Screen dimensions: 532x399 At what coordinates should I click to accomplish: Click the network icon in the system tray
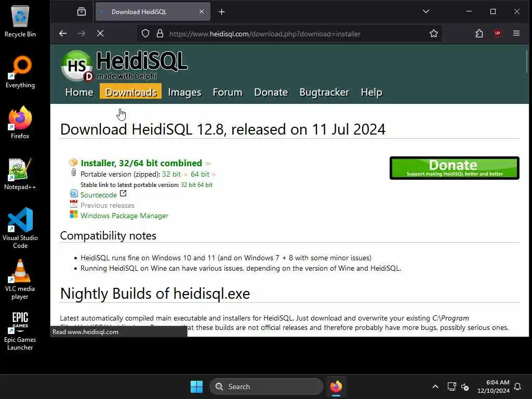point(451,387)
